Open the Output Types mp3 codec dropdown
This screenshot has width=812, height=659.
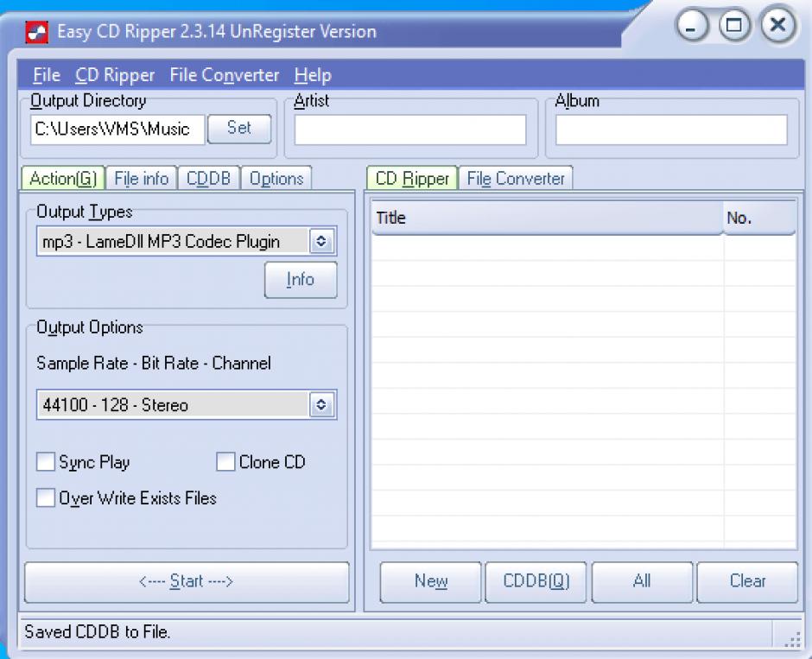(x=187, y=241)
